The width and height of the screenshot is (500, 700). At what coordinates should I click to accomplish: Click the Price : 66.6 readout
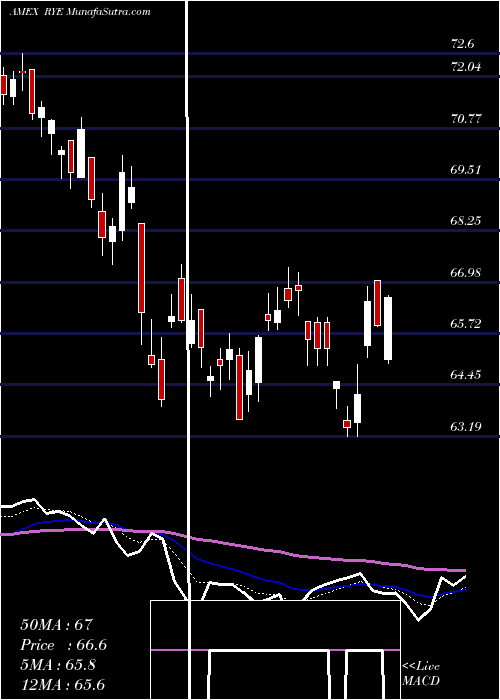click(63, 645)
